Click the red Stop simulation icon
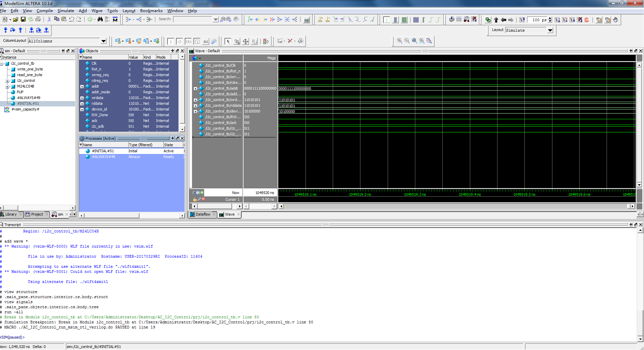 587,20
